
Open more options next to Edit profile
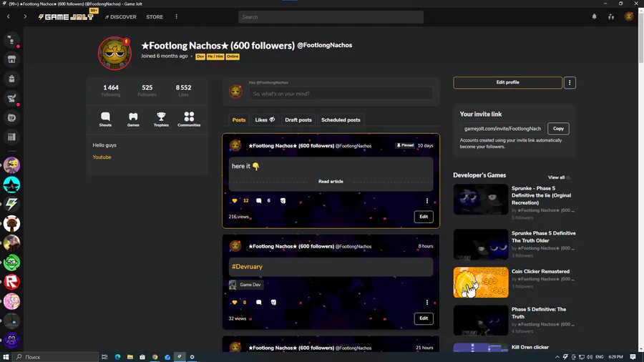[x=570, y=82]
